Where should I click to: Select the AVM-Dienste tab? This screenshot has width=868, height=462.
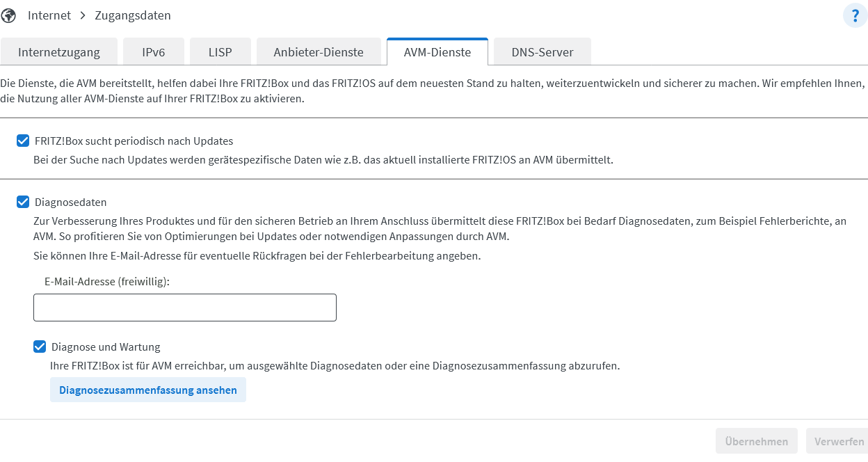click(437, 52)
